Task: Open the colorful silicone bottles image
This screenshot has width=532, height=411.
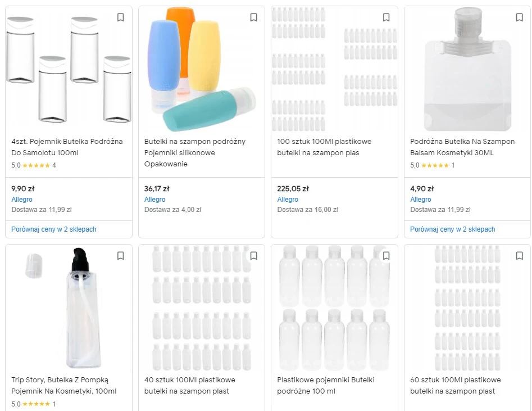Action: pyautogui.click(x=201, y=70)
